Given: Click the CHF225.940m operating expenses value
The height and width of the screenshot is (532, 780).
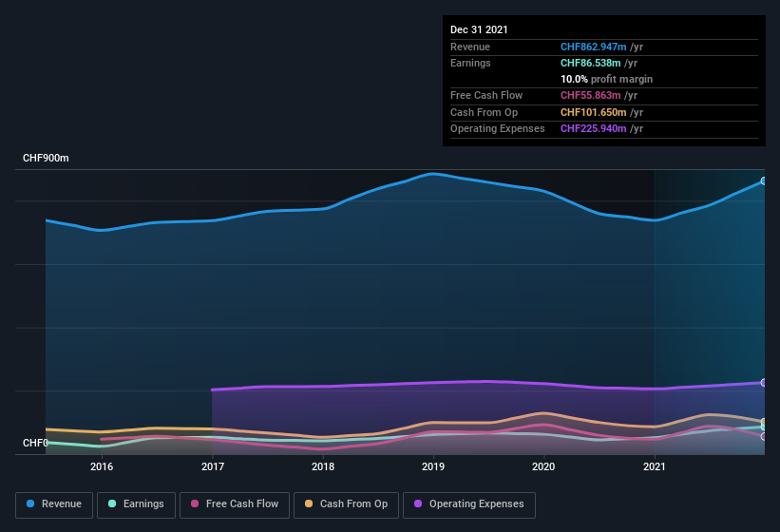Looking at the screenshot, I should (x=594, y=129).
